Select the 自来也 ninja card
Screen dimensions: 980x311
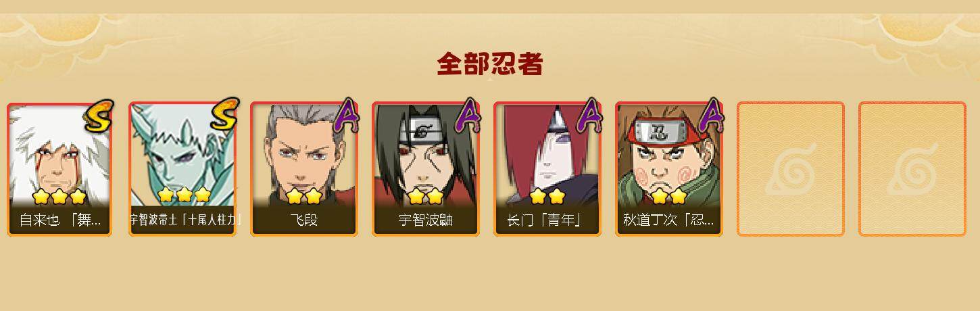point(61,168)
